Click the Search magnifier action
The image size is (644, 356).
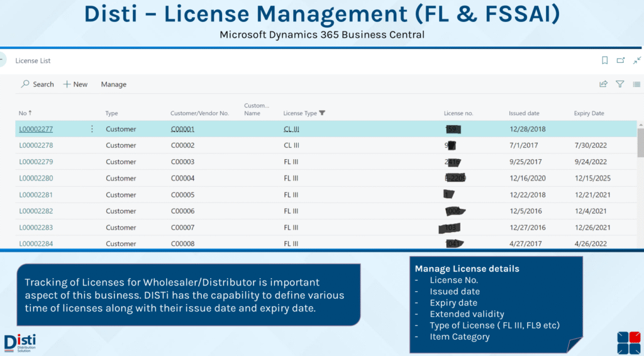pyautogui.click(x=38, y=84)
